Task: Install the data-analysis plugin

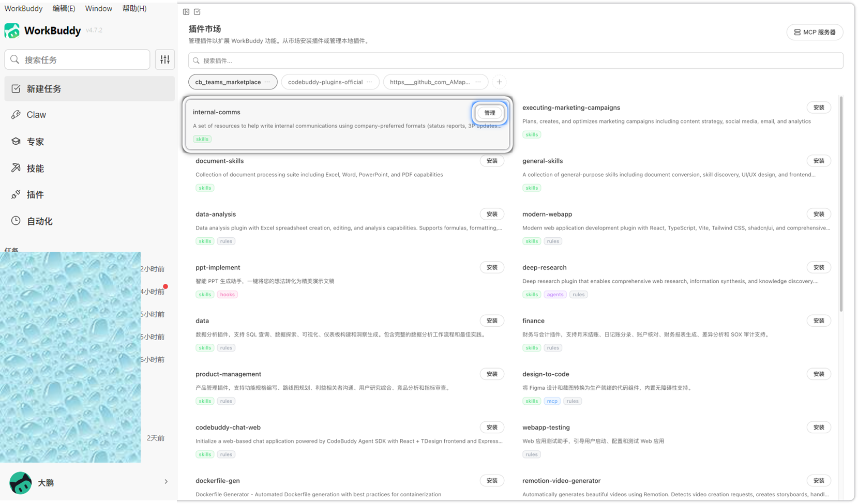Action: click(492, 214)
